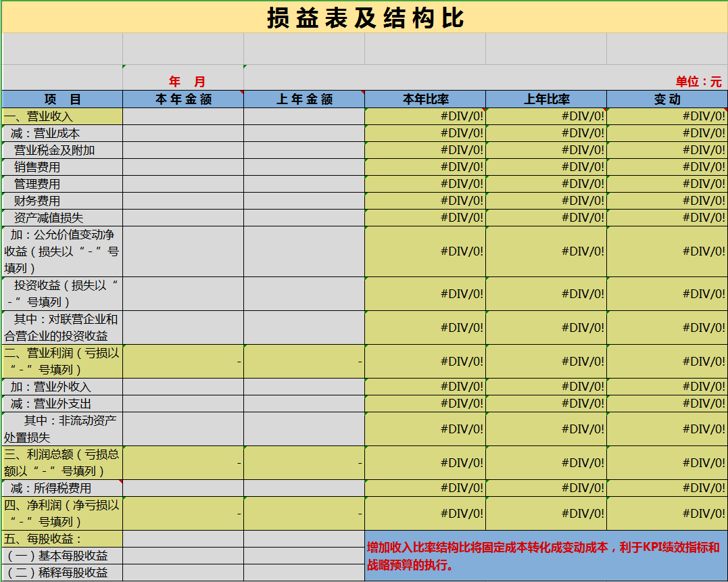Select 变动 #DIV/0! cell for 财务费用
The width and height of the screenshot is (728, 582).
pyautogui.click(x=667, y=201)
